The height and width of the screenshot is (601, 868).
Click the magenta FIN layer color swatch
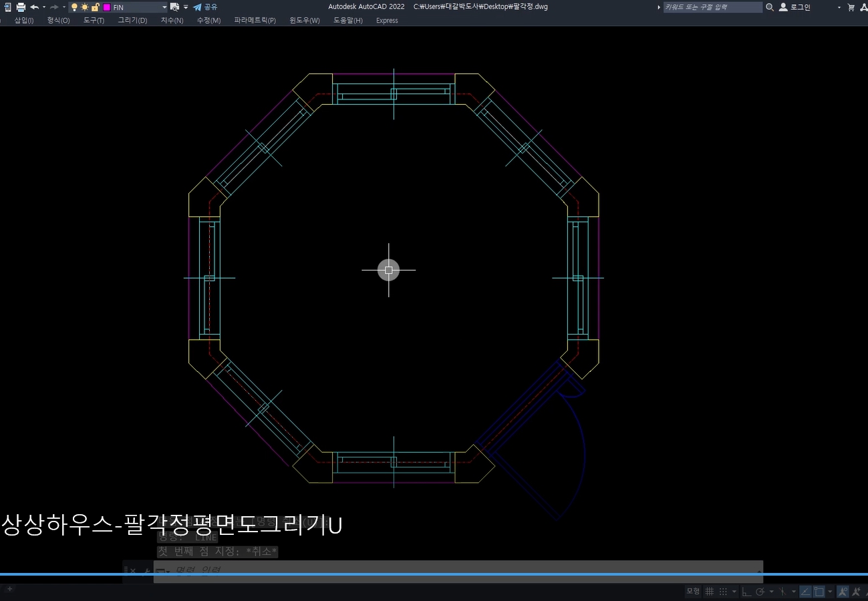click(107, 7)
